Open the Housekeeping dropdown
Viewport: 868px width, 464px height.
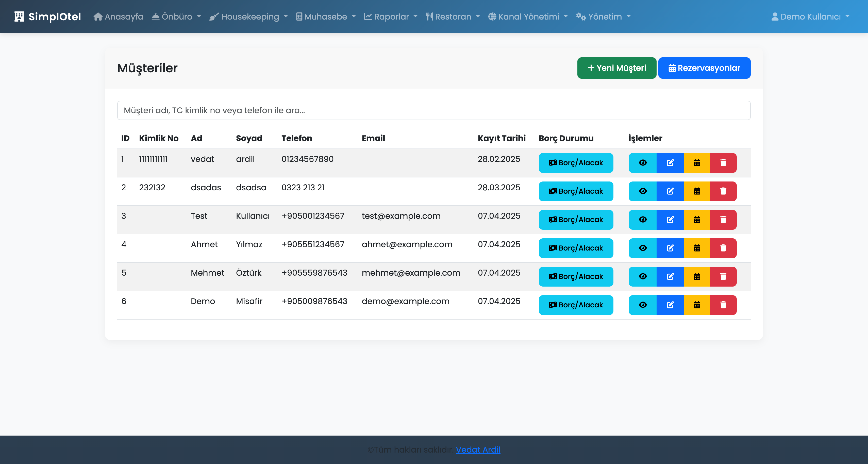tap(249, 16)
